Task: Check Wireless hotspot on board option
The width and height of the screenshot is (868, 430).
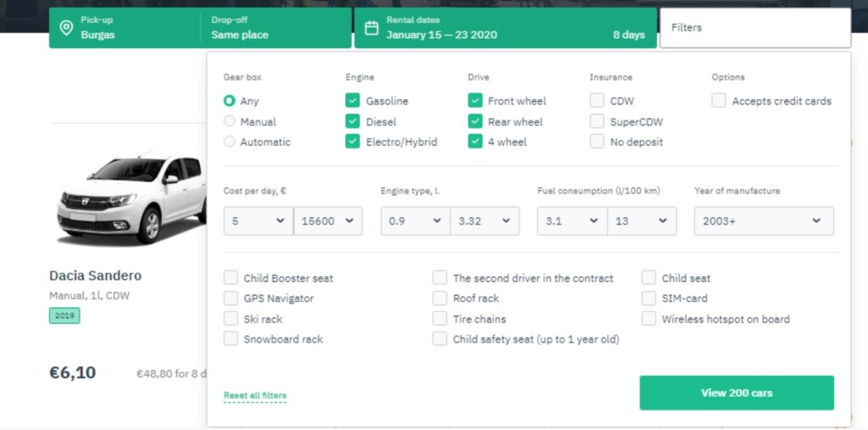Action: coord(648,319)
